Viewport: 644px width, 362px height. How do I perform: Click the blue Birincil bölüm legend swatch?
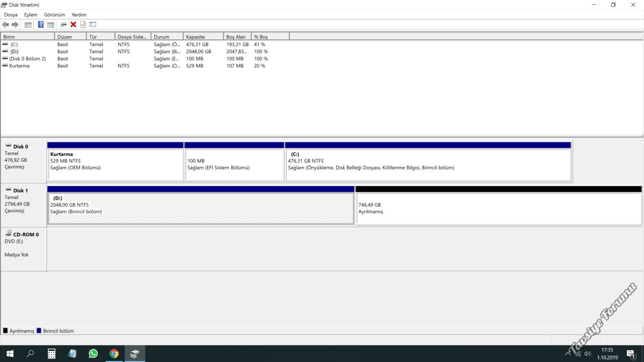tap(39, 331)
